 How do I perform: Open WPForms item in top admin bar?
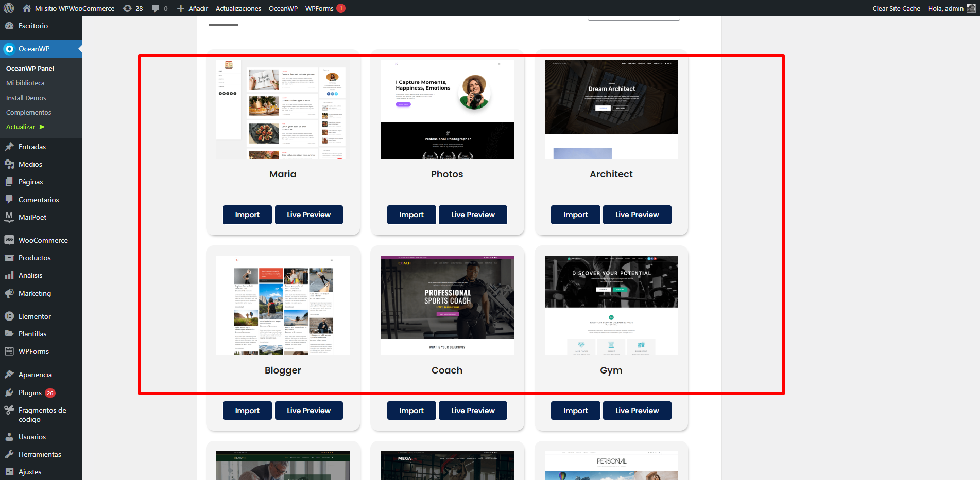tap(325, 8)
